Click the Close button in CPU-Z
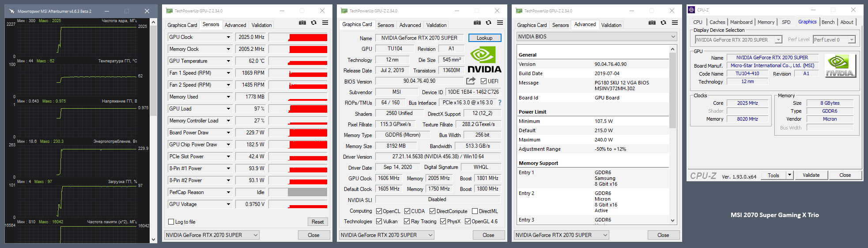Image resolution: width=868 pixels, height=248 pixels. click(x=845, y=175)
